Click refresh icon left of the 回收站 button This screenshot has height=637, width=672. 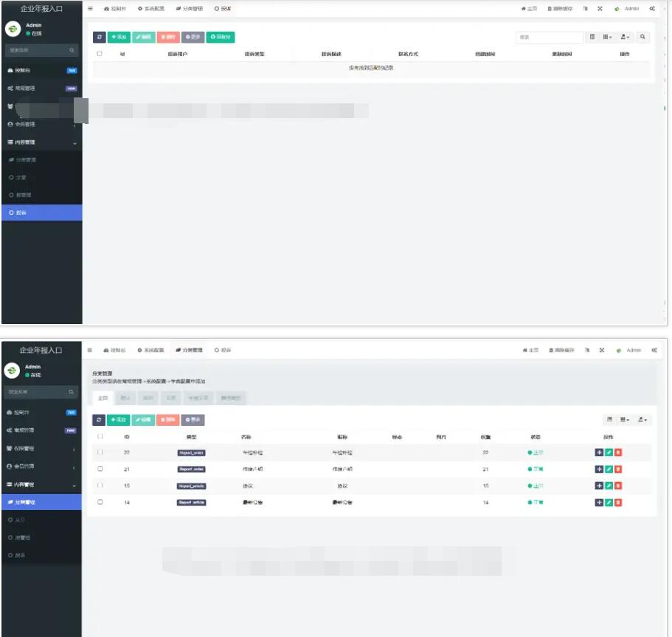click(x=100, y=37)
